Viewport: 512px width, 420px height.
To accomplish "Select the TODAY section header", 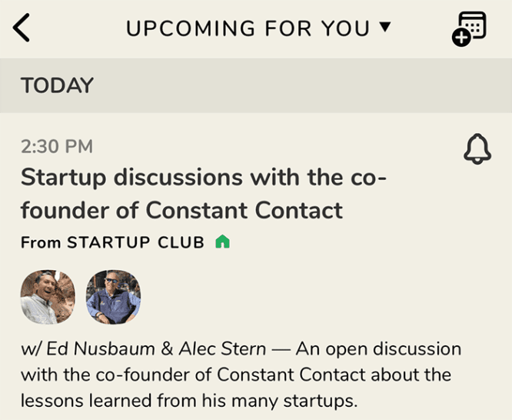I will (58, 85).
